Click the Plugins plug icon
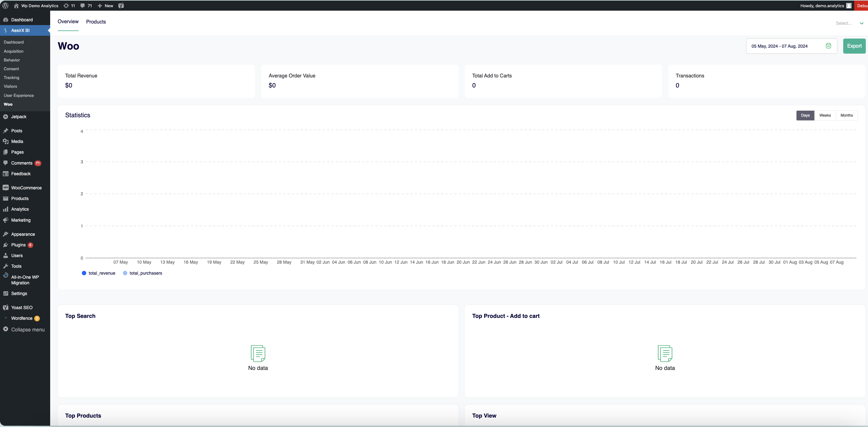The height and width of the screenshot is (427, 868). point(6,245)
